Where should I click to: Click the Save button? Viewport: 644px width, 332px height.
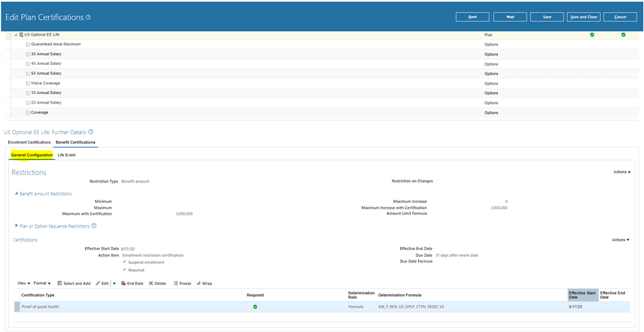[547, 17]
